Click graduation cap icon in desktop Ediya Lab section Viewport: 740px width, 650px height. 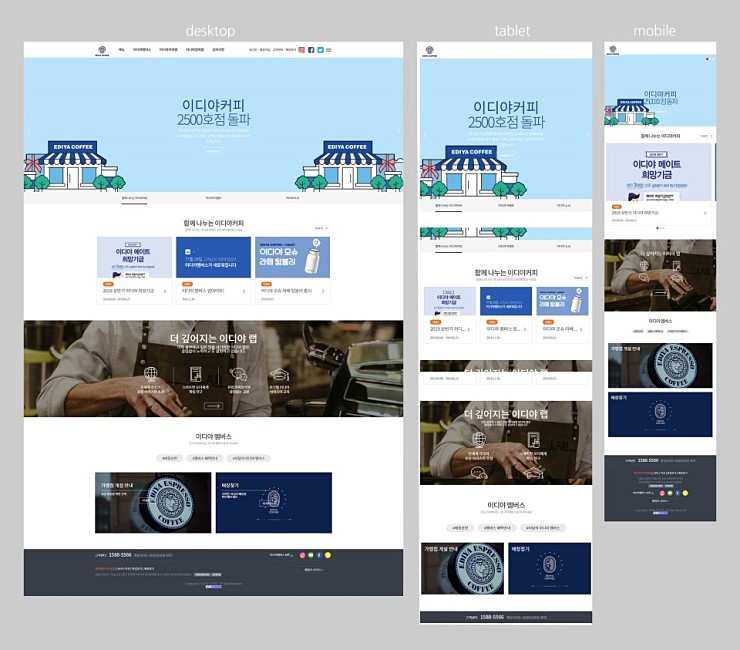(279, 374)
